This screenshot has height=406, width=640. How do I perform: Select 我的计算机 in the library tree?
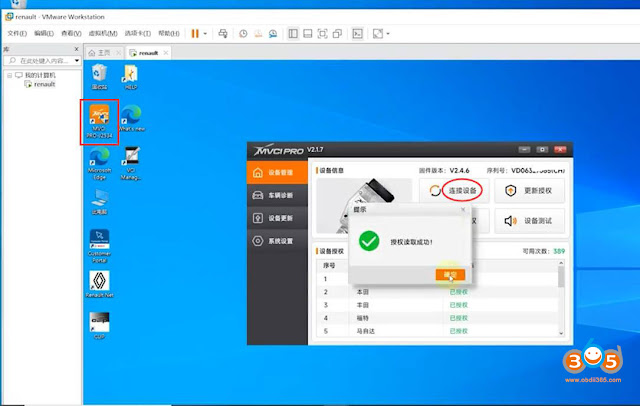click(40, 75)
